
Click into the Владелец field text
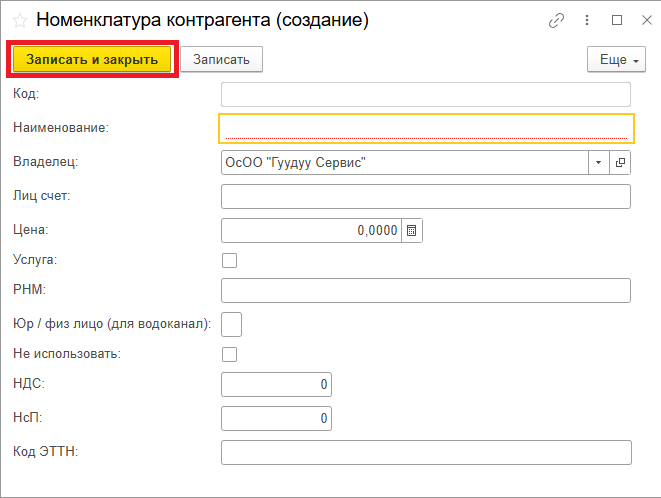coord(405,162)
